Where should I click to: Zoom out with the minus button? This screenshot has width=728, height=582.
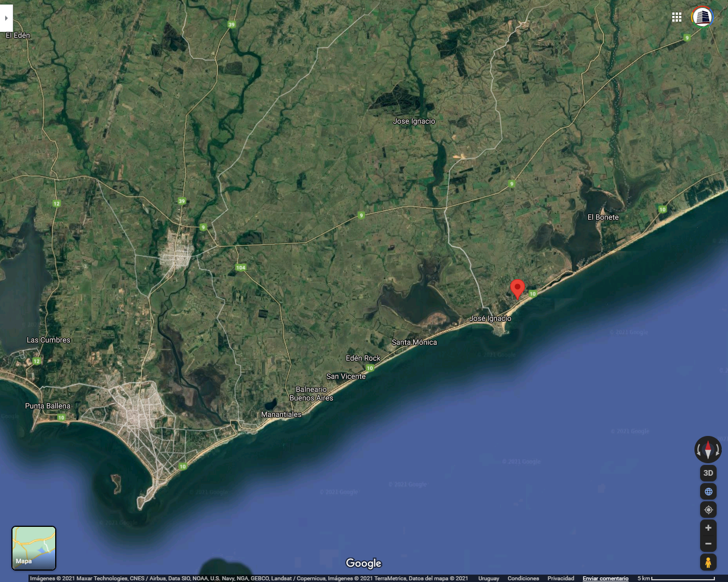tap(708, 544)
